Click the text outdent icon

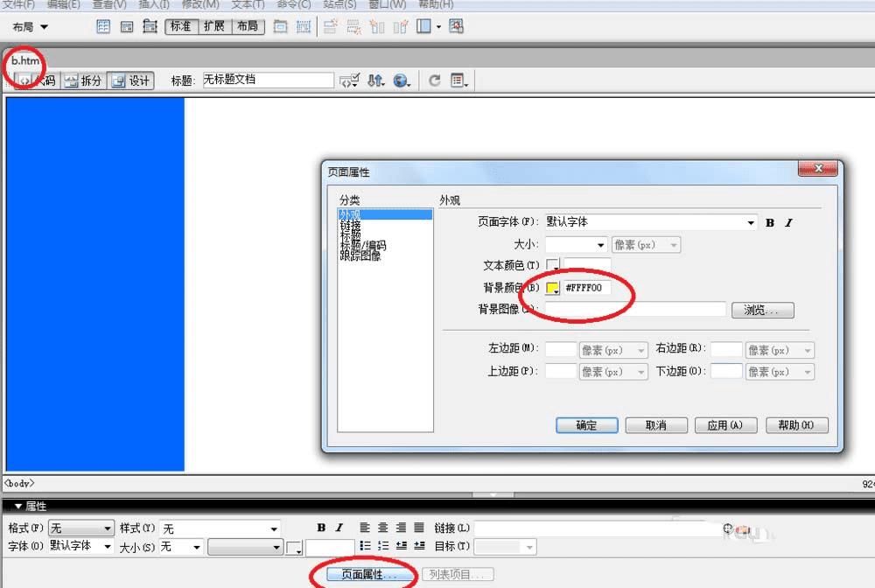402,546
